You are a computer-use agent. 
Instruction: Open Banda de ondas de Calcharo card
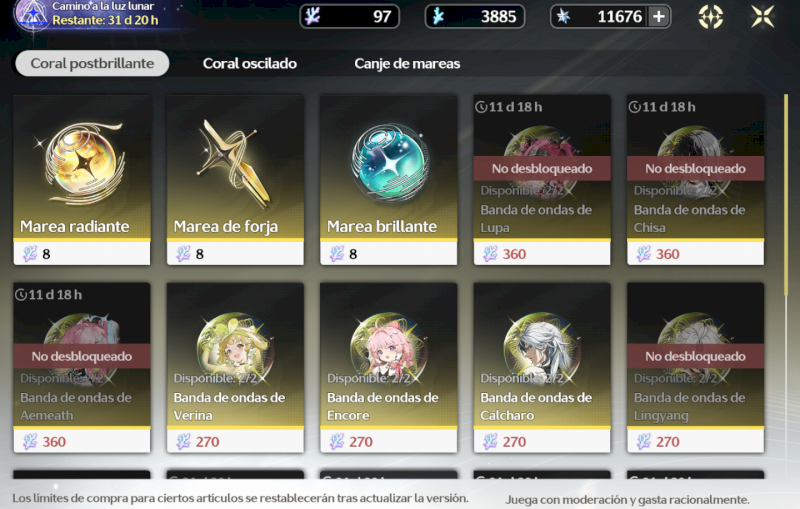(x=542, y=368)
